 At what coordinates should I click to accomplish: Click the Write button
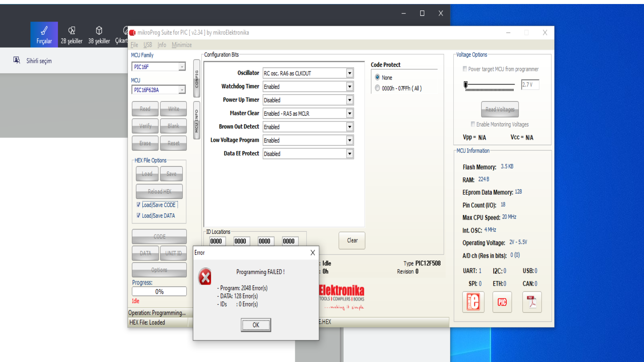tap(173, 109)
